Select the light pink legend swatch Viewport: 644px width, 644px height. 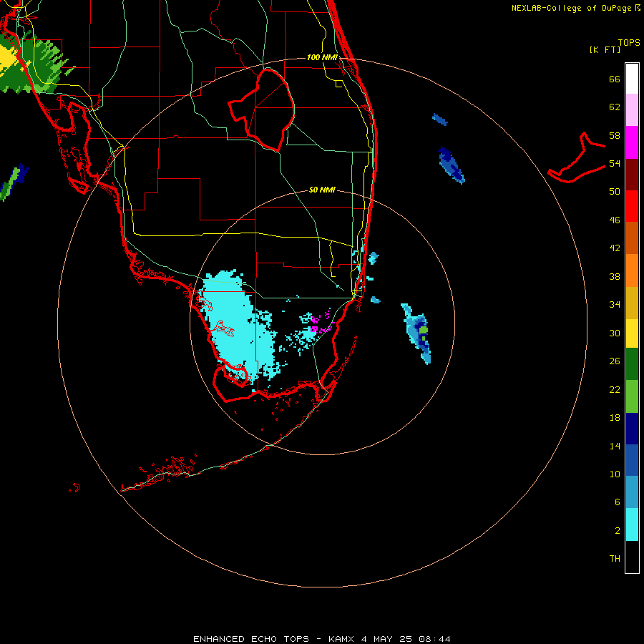click(632, 110)
